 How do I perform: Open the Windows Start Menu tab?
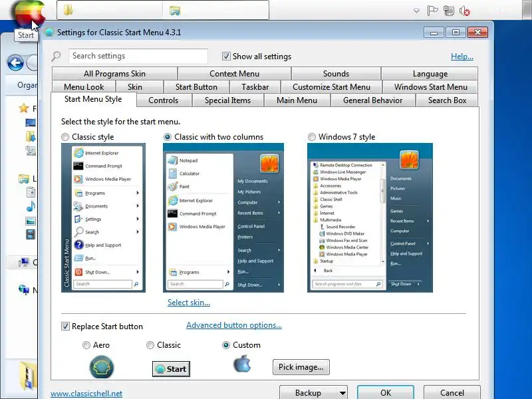point(430,87)
